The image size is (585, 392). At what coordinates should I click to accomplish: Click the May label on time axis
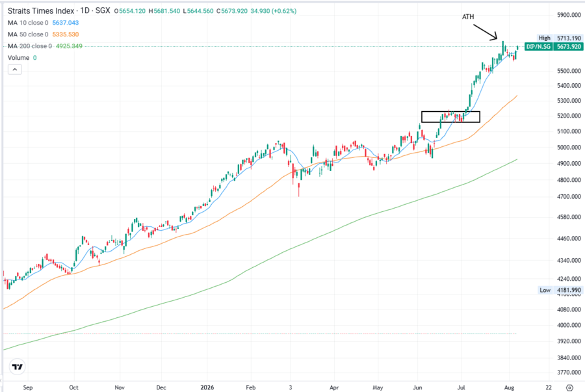click(x=378, y=387)
